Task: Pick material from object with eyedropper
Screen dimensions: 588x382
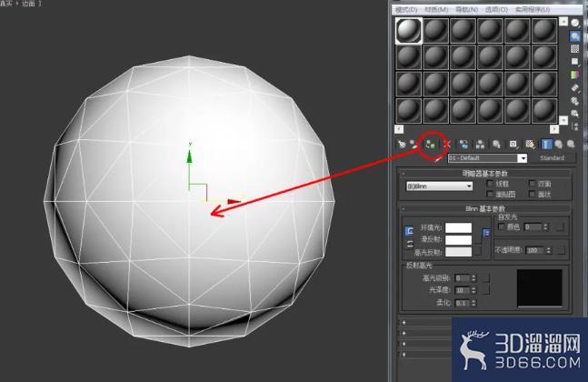Action: [x=438, y=158]
